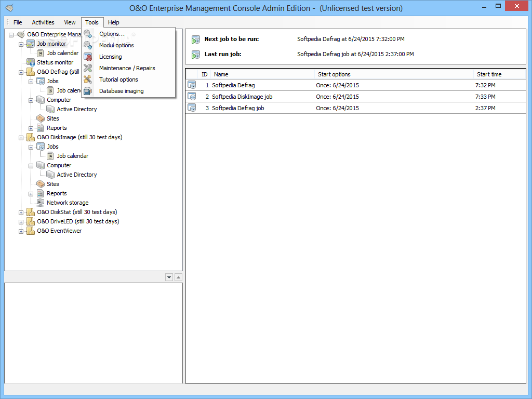
Task: Click the O&O DiskImage folder icon
Action: (x=31, y=137)
